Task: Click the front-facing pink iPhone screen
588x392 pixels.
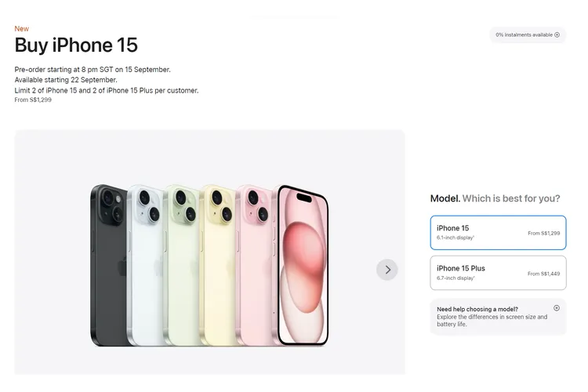Action: click(x=303, y=265)
